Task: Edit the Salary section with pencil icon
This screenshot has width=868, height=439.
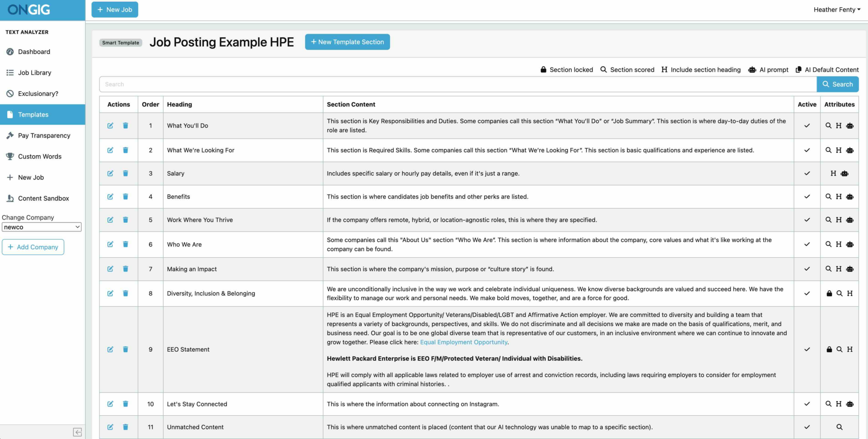Action: pyautogui.click(x=110, y=173)
